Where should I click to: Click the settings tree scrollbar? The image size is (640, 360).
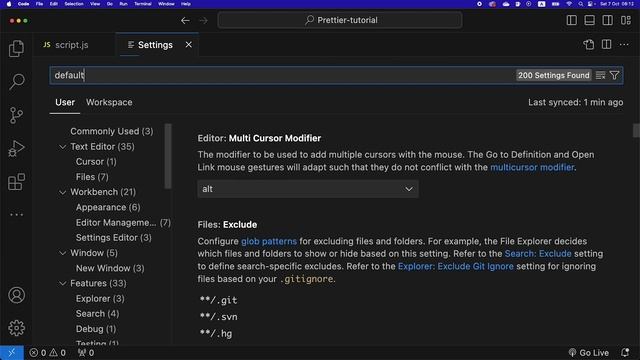pos(168,156)
